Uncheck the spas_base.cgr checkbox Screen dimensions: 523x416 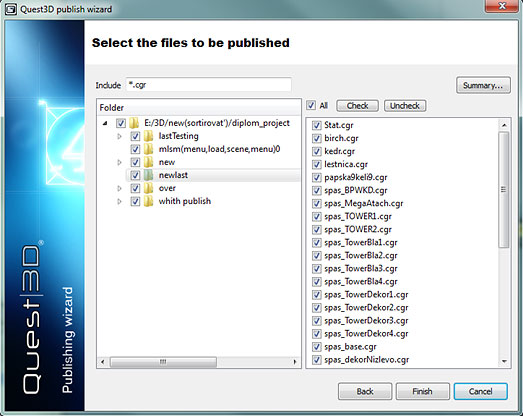click(316, 347)
